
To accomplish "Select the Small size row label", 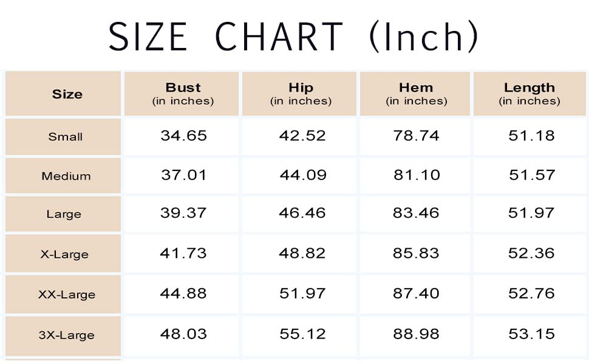I will [65, 136].
